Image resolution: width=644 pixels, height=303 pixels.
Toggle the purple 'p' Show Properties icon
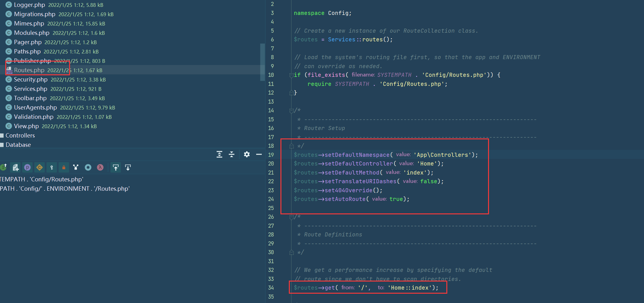click(27, 167)
